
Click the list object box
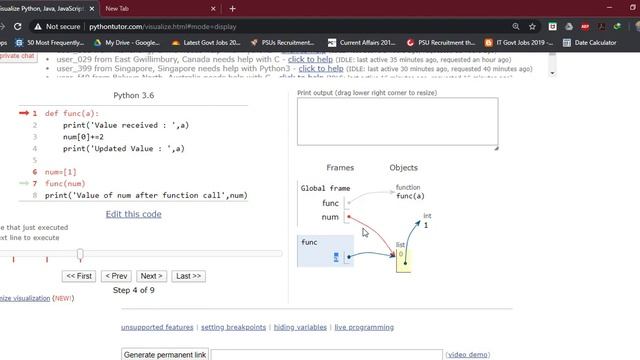403,260
